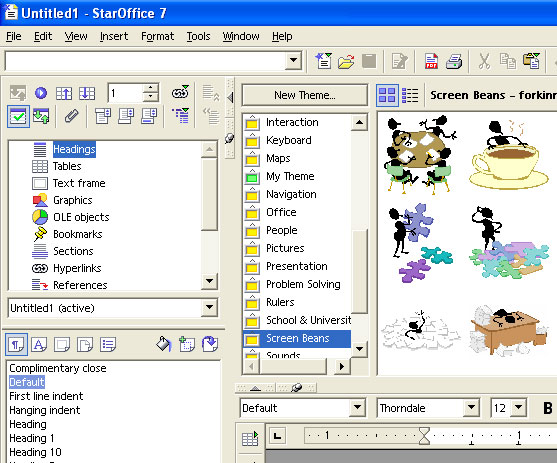Select the Fill Format Mode paint bucket

pyautogui.click(x=164, y=344)
